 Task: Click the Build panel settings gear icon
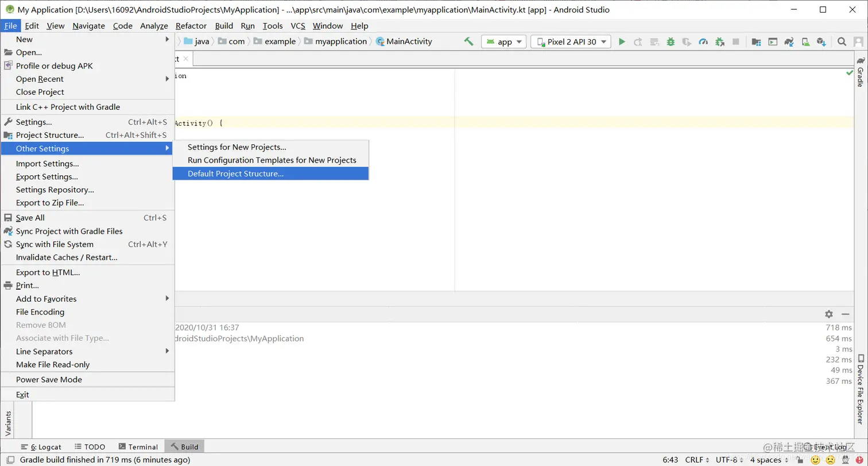(x=829, y=314)
